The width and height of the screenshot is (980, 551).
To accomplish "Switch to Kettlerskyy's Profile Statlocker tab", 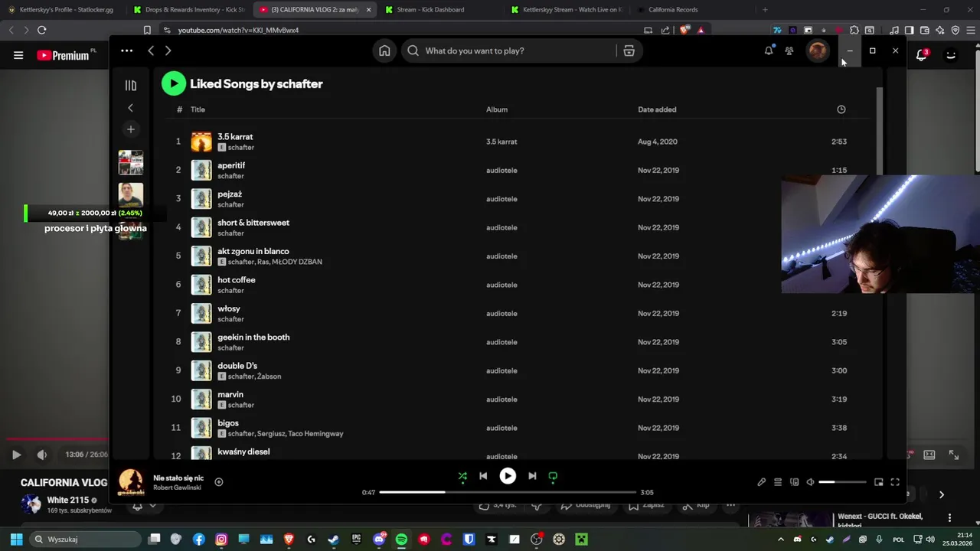I will coord(63,10).
